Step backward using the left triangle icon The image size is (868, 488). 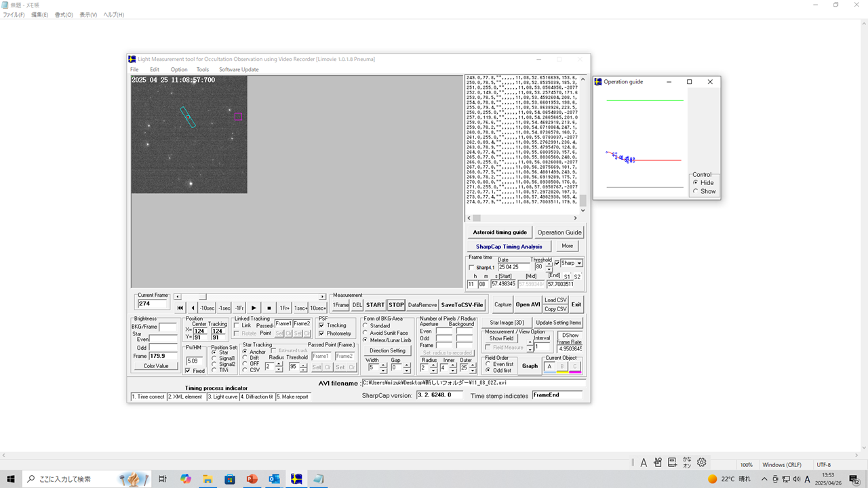pyautogui.click(x=192, y=308)
